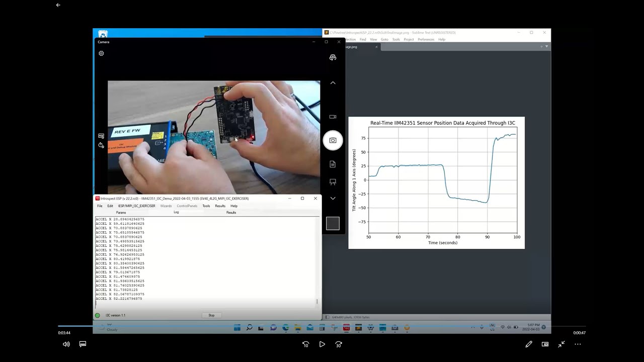
Task: Skip back 10 seconds
Action: click(305, 344)
